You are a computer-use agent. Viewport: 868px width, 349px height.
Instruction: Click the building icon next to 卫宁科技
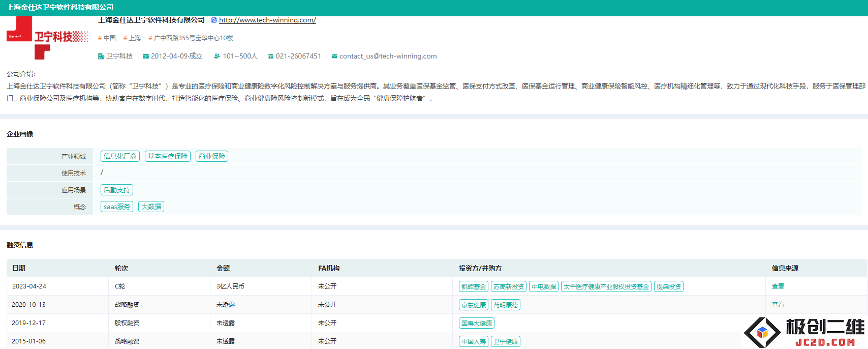[x=101, y=56]
